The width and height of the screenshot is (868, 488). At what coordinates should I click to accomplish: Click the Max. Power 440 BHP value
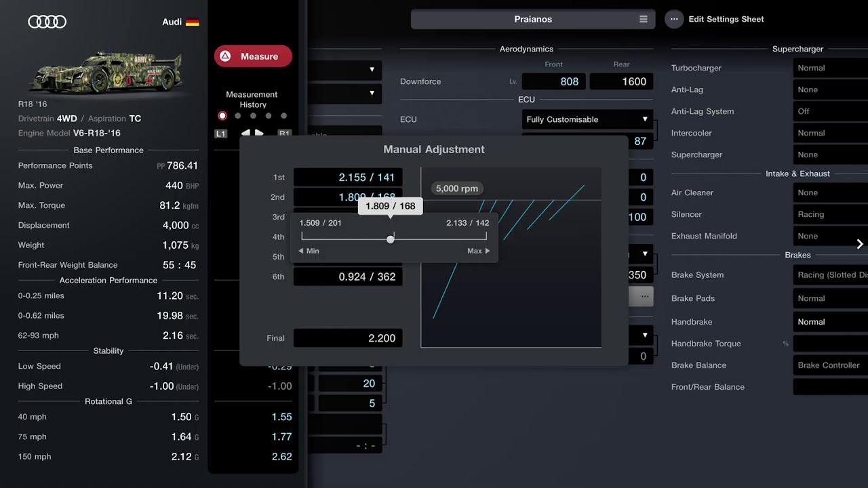click(182, 185)
